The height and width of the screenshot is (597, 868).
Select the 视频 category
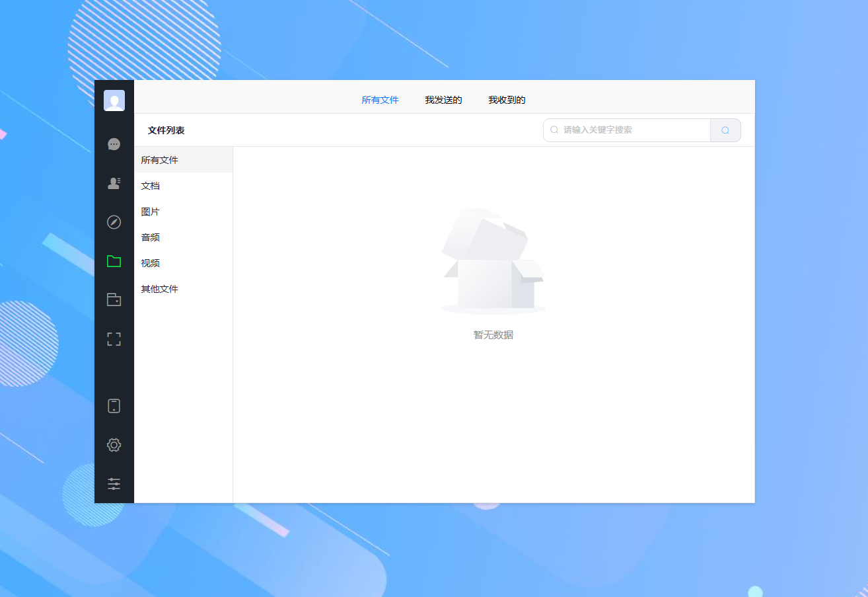click(x=184, y=263)
